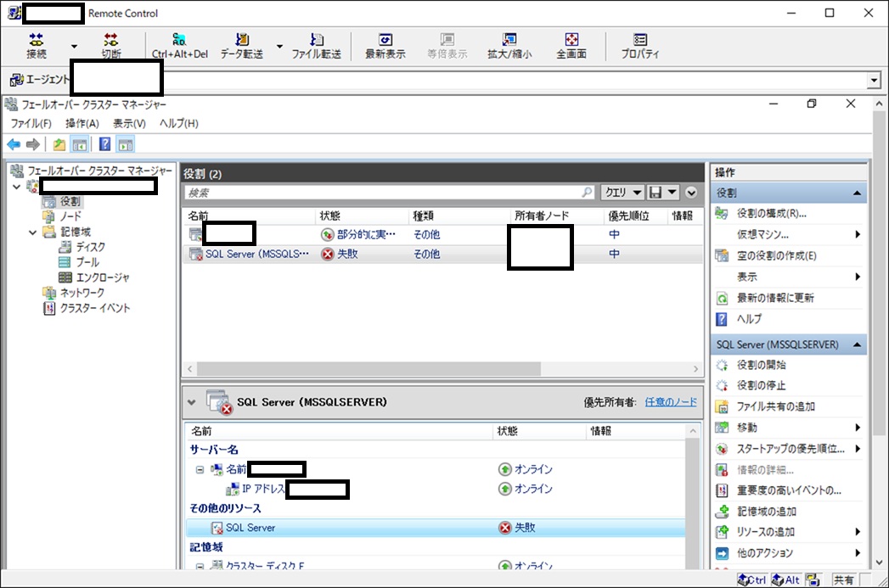Sort by the 状態 column header in roles list
Image resolution: width=889 pixels, height=588 pixels.
click(x=361, y=216)
